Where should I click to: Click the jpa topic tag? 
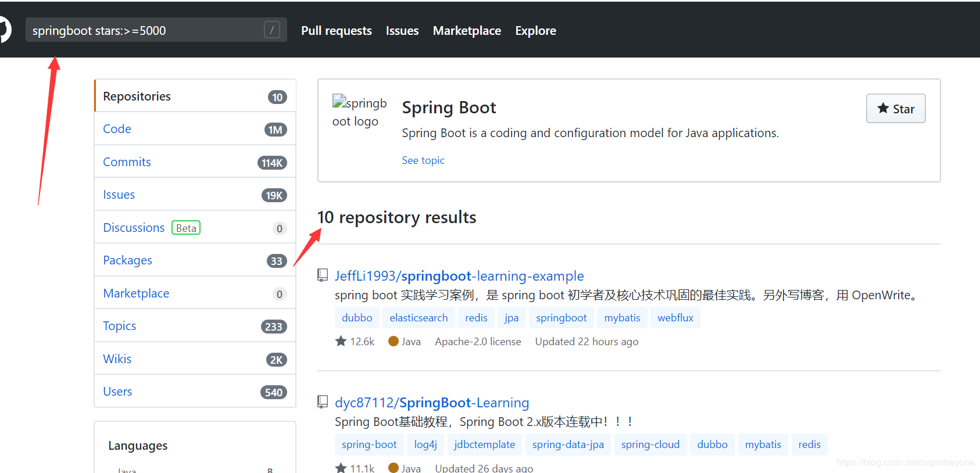(512, 318)
